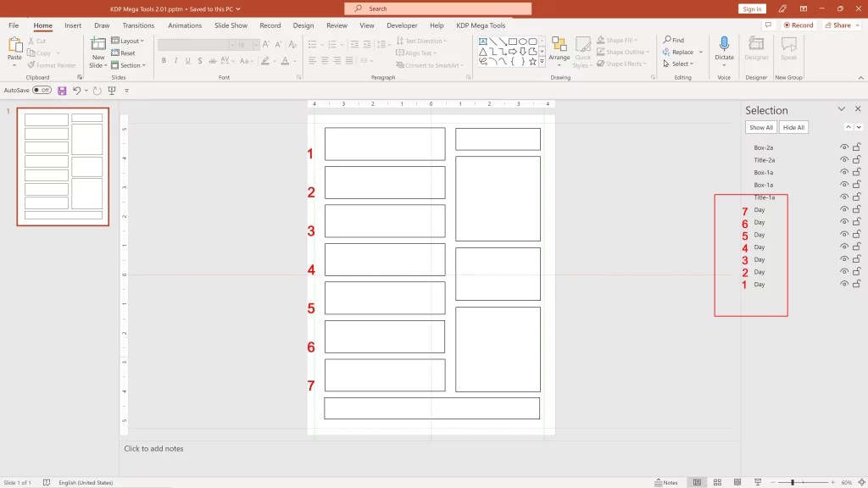This screenshot has width=868, height=488.
Task: Click the Hide All button
Action: tap(793, 127)
